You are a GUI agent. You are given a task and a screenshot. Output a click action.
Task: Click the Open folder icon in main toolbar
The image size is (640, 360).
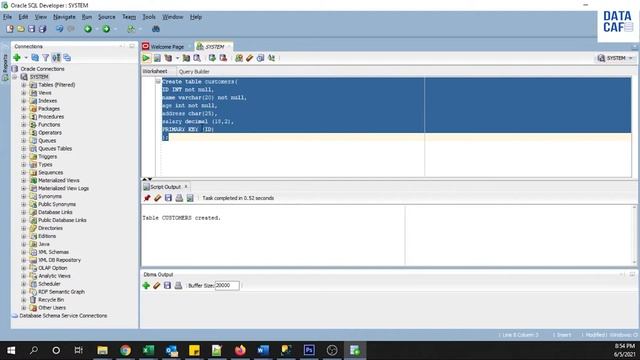pos(20,29)
